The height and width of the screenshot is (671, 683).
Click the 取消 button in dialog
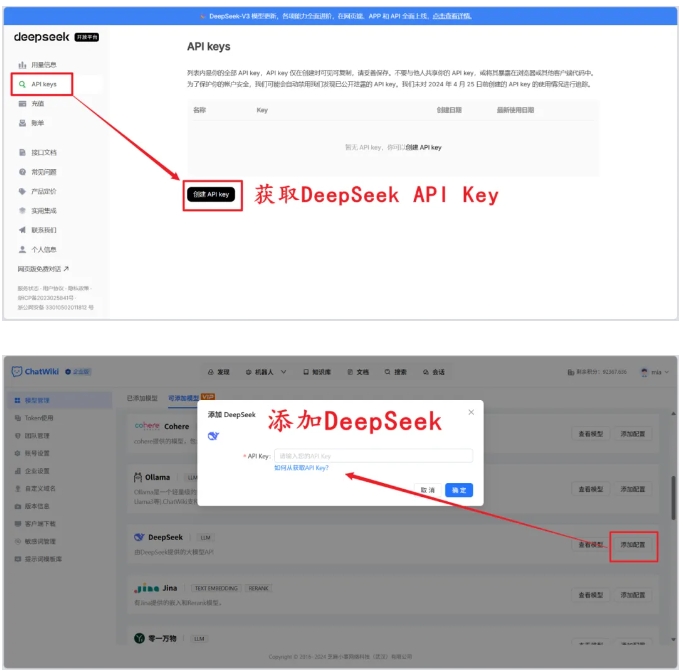point(428,490)
